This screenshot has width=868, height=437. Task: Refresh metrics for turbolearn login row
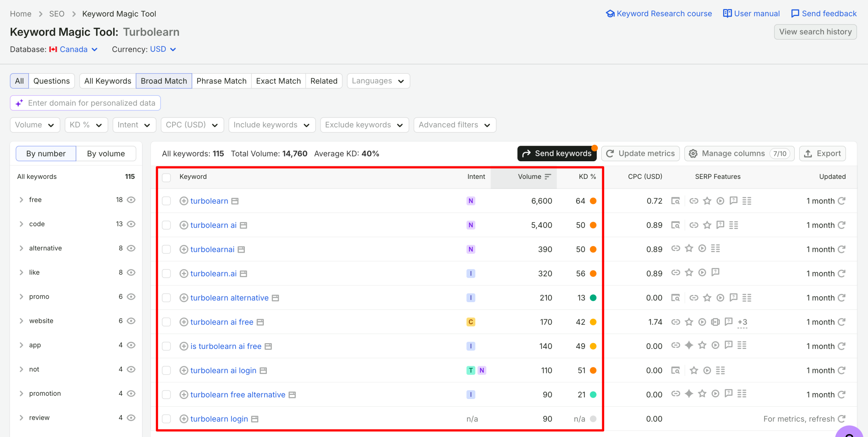coord(842,419)
